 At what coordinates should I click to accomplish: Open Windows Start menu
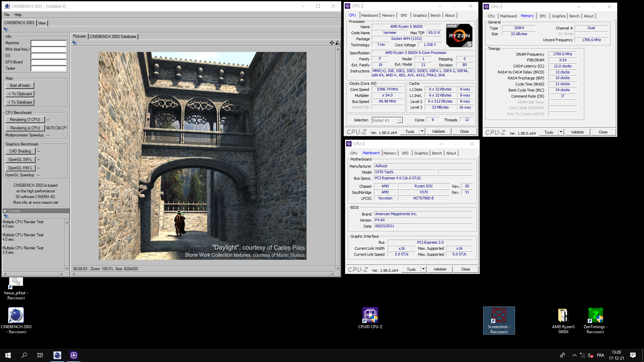click(x=8, y=355)
